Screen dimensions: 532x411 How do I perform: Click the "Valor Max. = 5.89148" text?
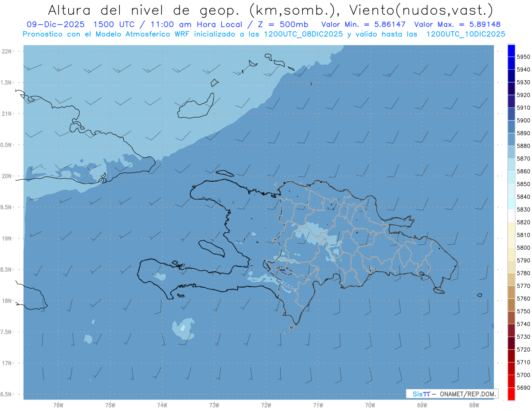457,25
